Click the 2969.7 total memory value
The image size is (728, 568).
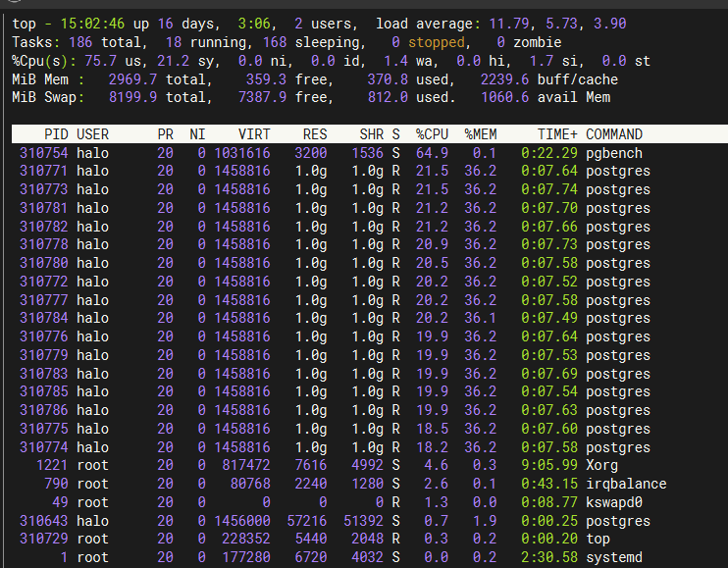tap(132, 79)
